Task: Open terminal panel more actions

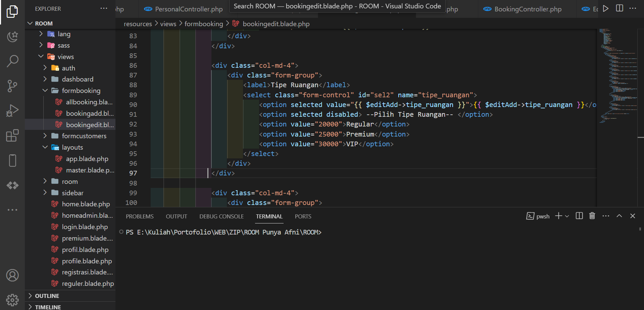Action: 606,216
